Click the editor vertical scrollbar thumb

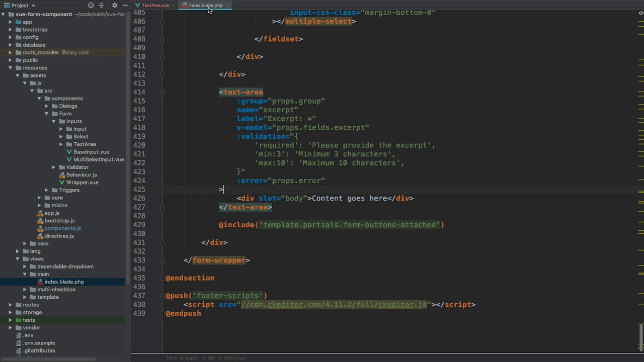click(x=640, y=338)
